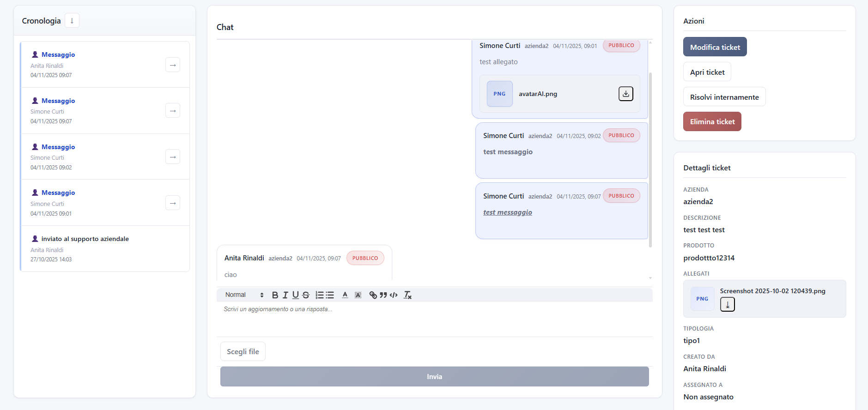868x410 pixels.
Task: Toggle underline formatting in the editor
Action: pyautogui.click(x=295, y=295)
